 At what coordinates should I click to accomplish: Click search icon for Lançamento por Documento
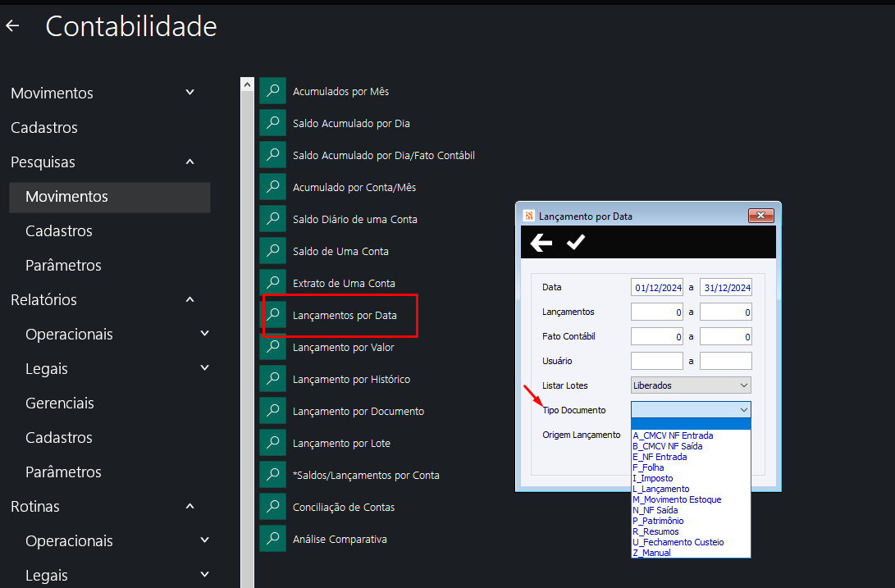click(x=273, y=411)
